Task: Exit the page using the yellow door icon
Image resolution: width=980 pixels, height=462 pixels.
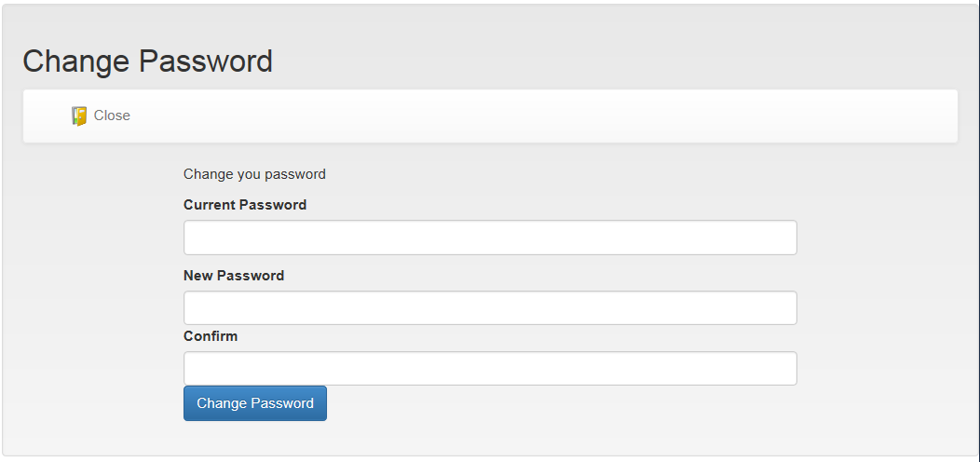Action: click(x=79, y=115)
